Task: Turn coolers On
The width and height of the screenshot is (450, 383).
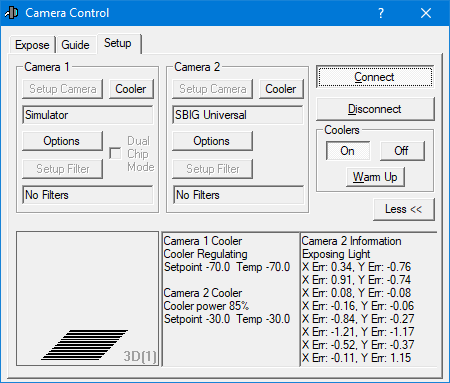Action: pos(348,151)
